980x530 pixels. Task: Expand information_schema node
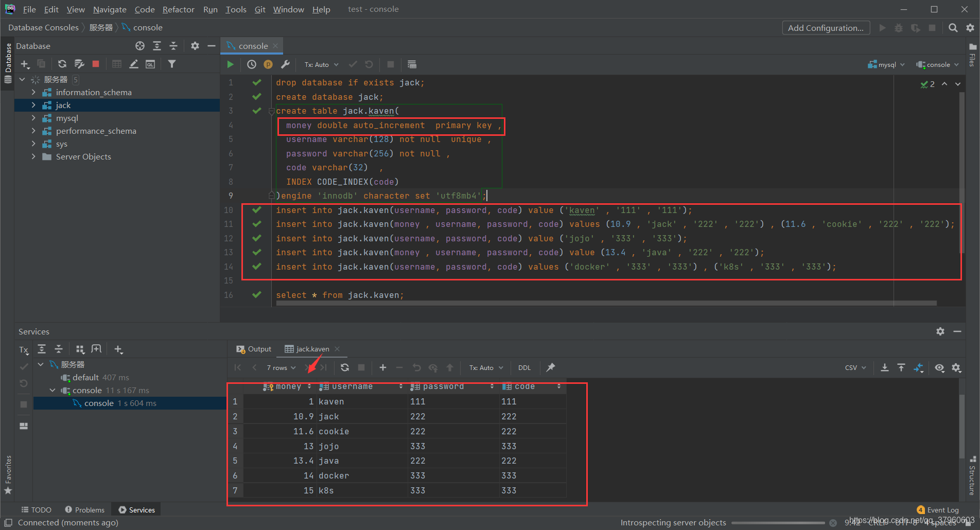point(34,92)
